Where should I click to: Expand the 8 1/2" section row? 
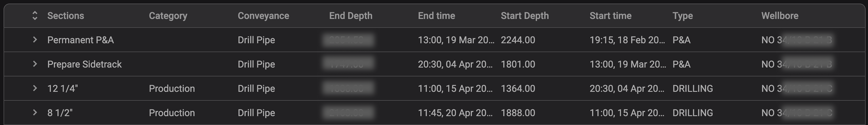pyautogui.click(x=35, y=113)
